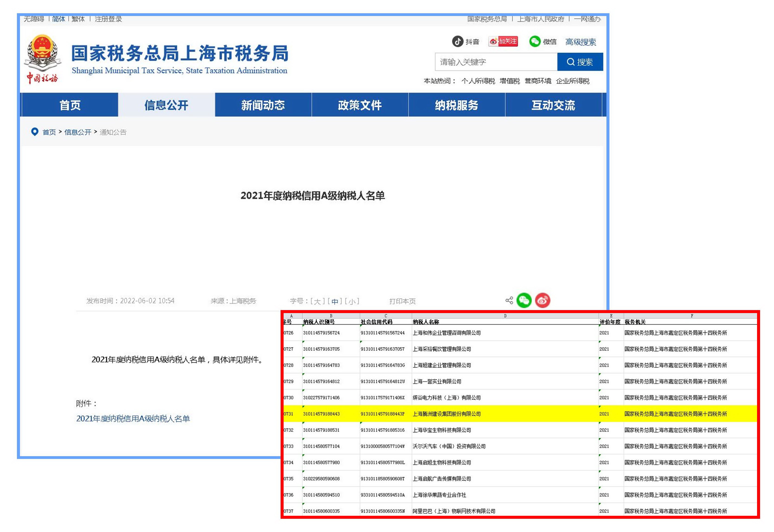Open the 信息公开 navigation tab

click(166, 105)
